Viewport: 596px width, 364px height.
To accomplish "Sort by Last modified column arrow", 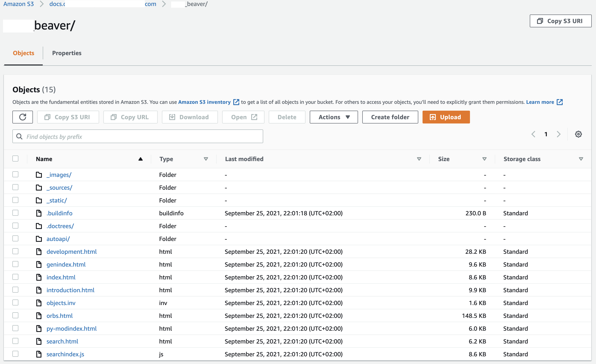I will coord(419,159).
